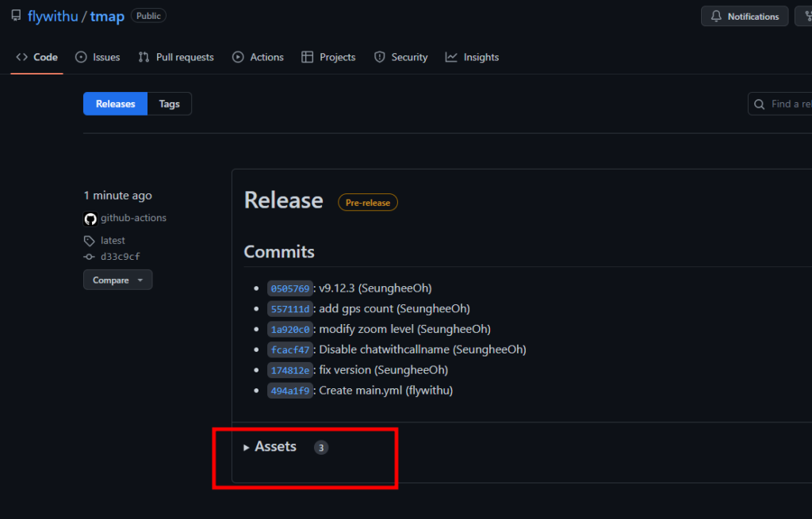Go to the Projects tab
Image resolution: width=812 pixels, height=519 pixels.
coord(328,57)
